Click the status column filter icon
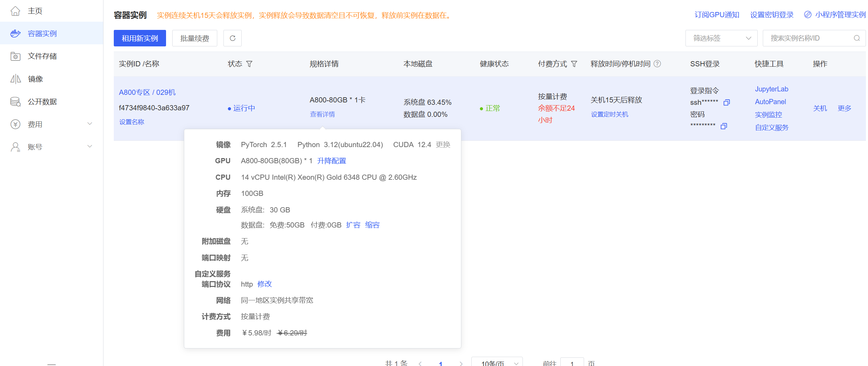Image resolution: width=868 pixels, height=366 pixels. (x=250, y=64)
